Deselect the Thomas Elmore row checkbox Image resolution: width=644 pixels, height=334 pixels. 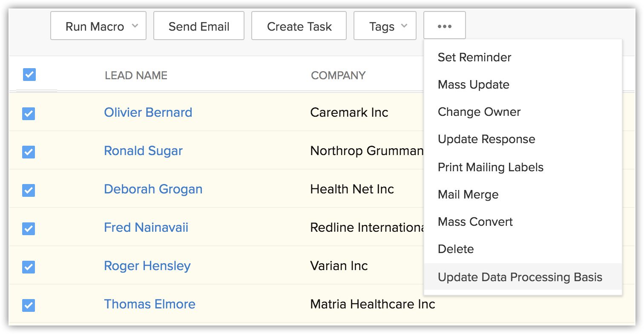click(x=29, y=305)
